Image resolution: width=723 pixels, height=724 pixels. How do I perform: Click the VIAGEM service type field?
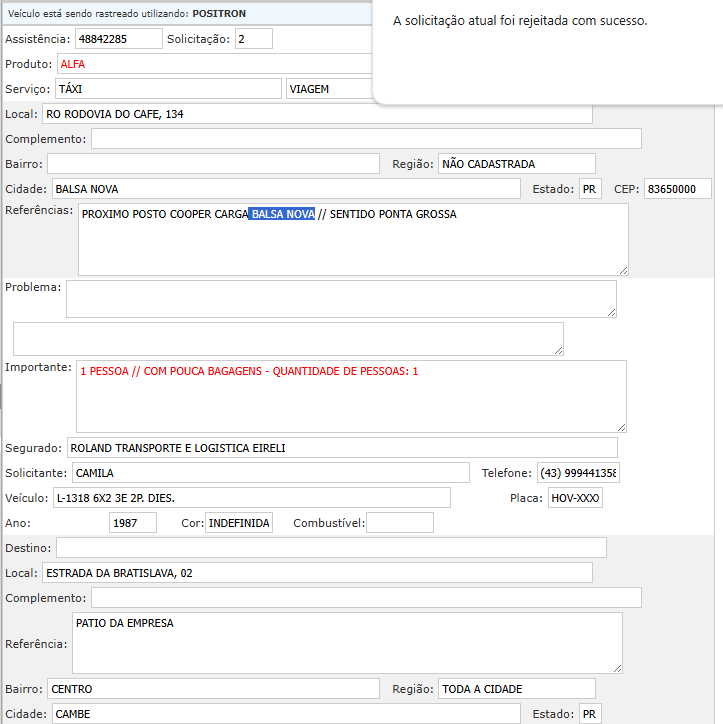click(328, 89)
